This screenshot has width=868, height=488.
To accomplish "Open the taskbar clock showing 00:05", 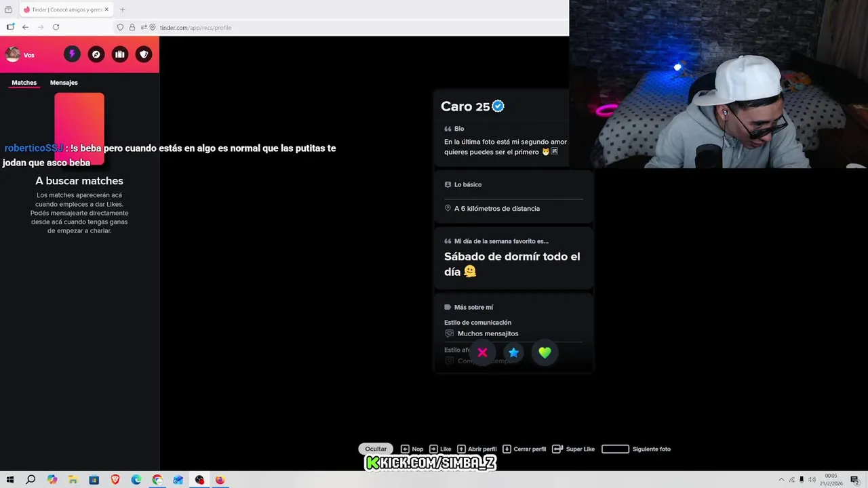I will click(x=831, y=480).
